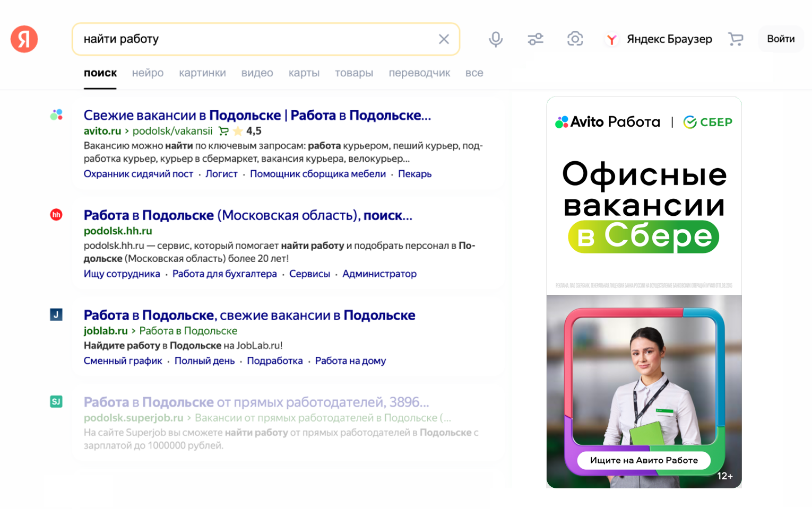
Task: Click the 'Работа на дому' sitelink
Action: click(350, 361)
